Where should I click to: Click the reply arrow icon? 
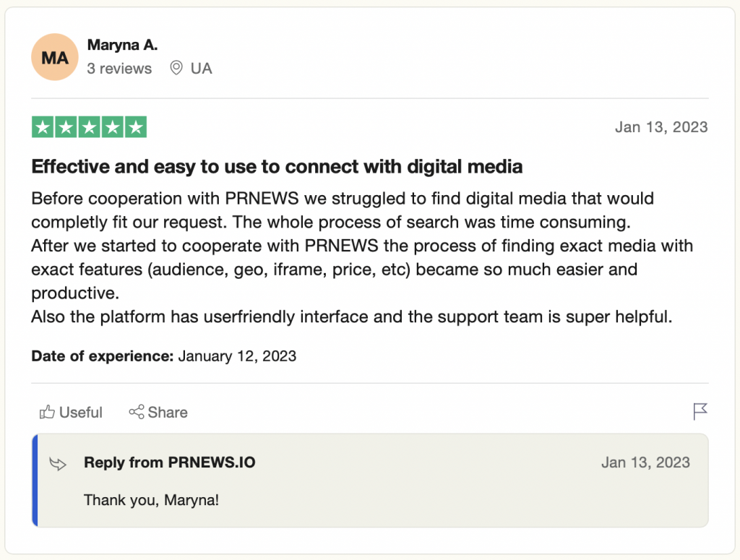pos(58,464)
